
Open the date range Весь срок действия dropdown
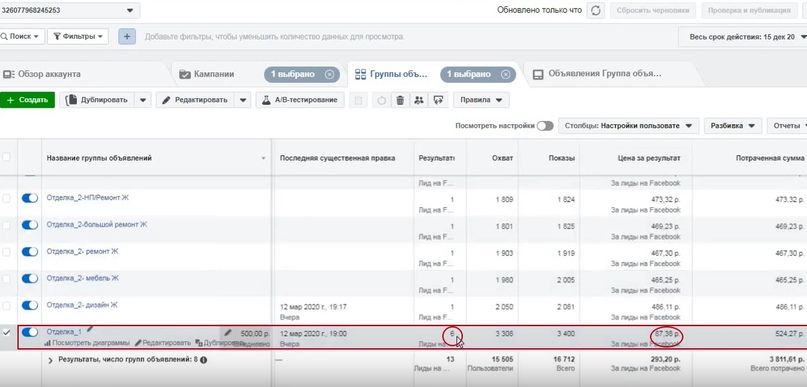tap(742, 37)
